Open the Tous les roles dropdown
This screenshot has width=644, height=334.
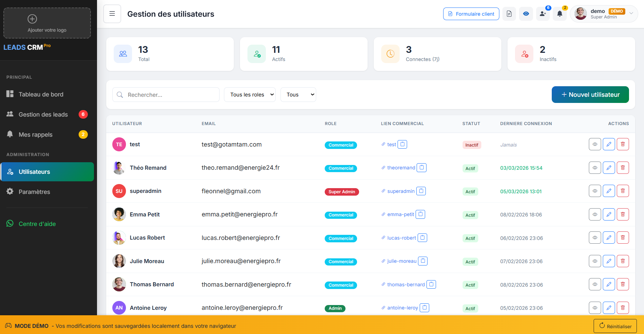click(x=249, y=95)
